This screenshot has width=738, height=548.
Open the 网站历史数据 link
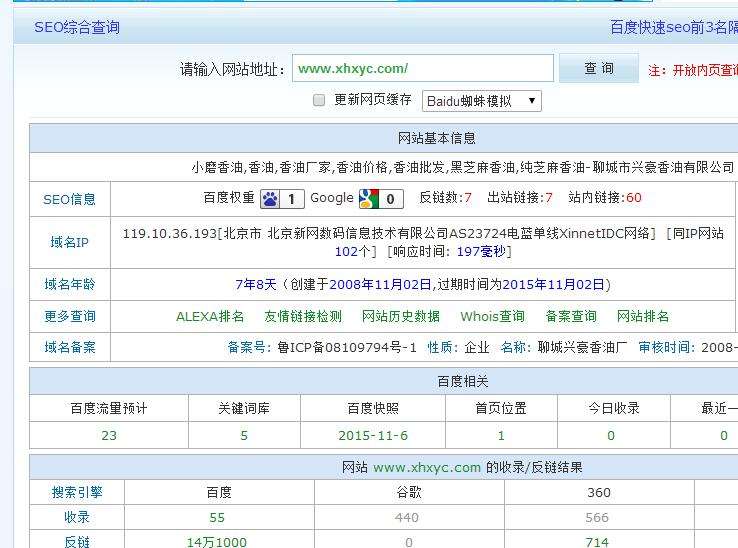(401, 316)
